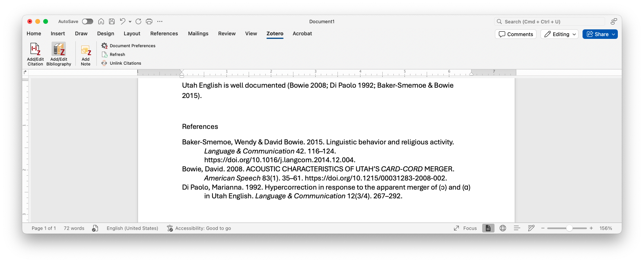Click the Zotero Add Note icon
This screenshot has width=644, height=263.
tap(86, 51)
